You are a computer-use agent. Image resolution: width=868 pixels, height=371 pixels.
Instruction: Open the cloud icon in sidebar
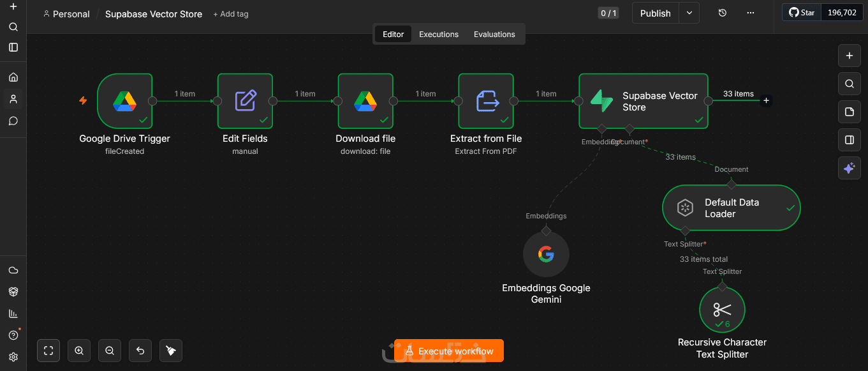pos(13,270)
